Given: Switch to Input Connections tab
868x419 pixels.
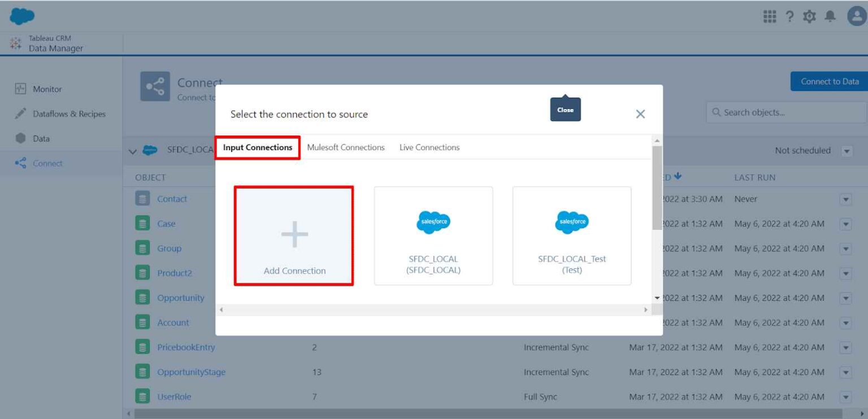Looking at the screenshot, I should 258,147.
